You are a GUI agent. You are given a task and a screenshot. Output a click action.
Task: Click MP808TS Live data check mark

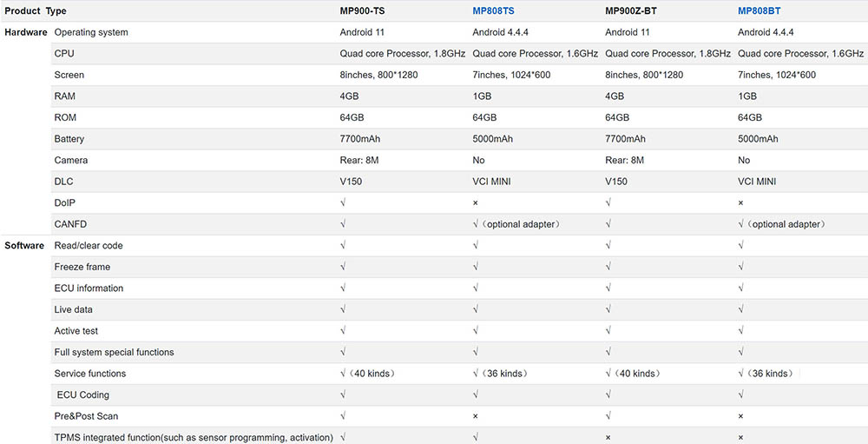pyautogui.click(x=476, y=310)
